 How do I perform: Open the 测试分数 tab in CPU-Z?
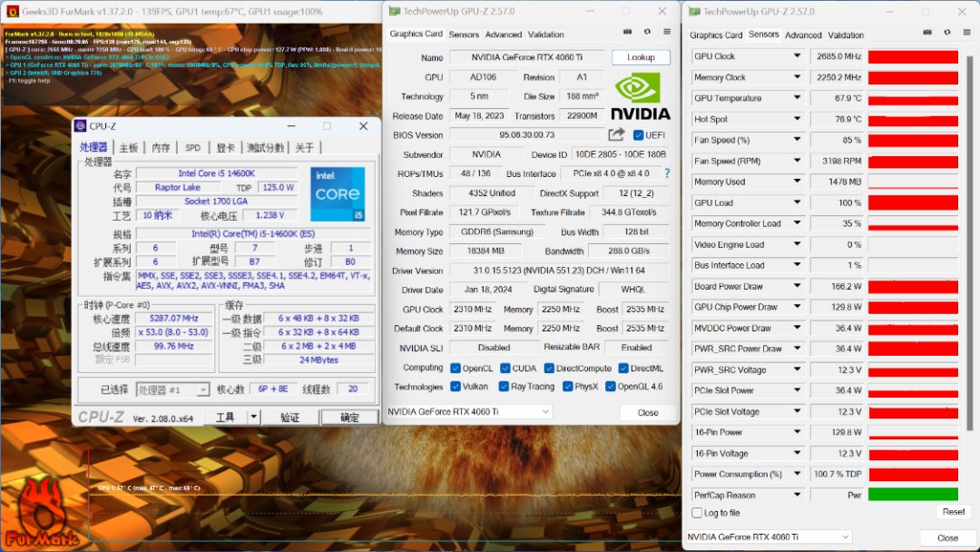266,148
